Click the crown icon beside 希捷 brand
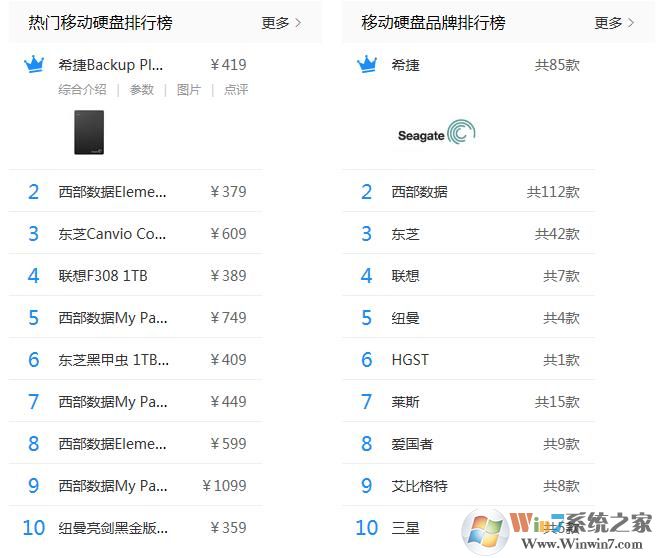 [x=367, y=65]
